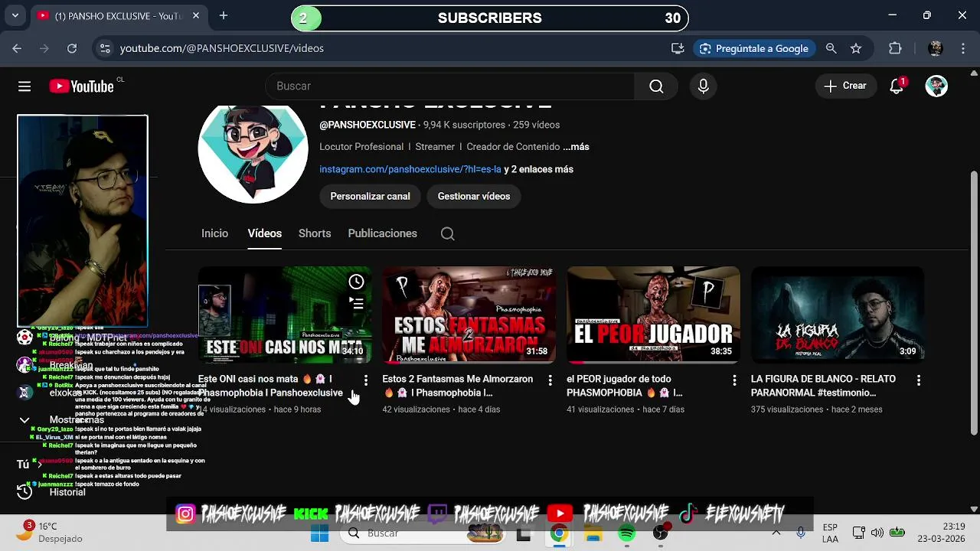Start voice search with microphone
Viewport: 980px width, 551px height.
point(703,86)
